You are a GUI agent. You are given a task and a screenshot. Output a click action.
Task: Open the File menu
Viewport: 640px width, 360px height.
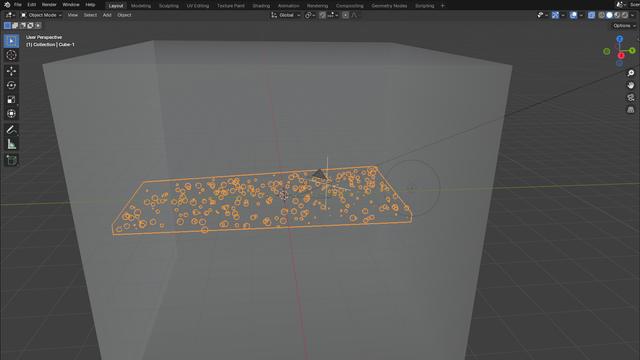pyautogui.click(x=18, y=5)
